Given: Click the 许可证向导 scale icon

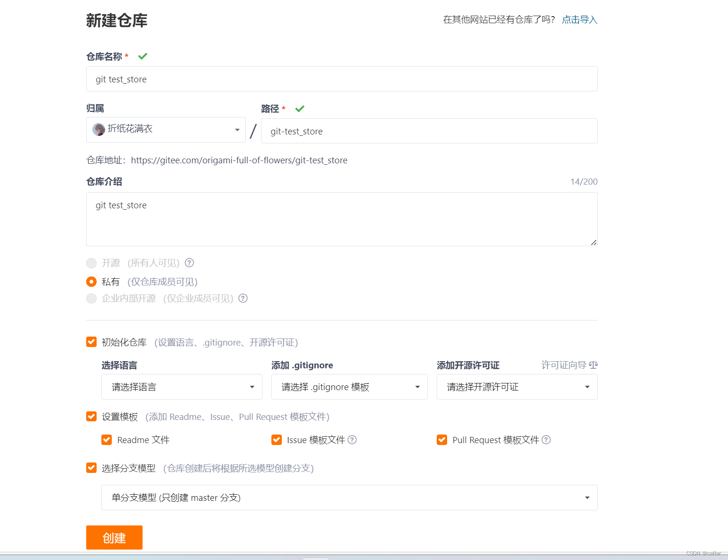Looking at the screenshot, I should click(593, 365).
